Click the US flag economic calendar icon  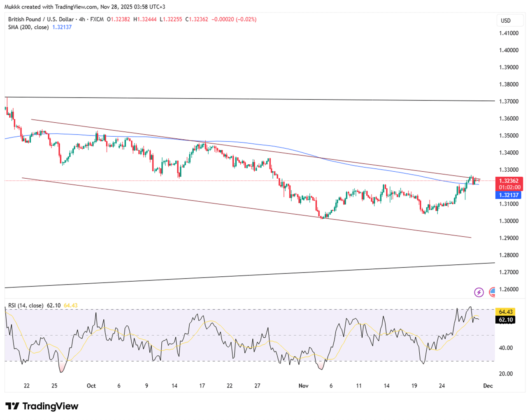click(493, 292)
